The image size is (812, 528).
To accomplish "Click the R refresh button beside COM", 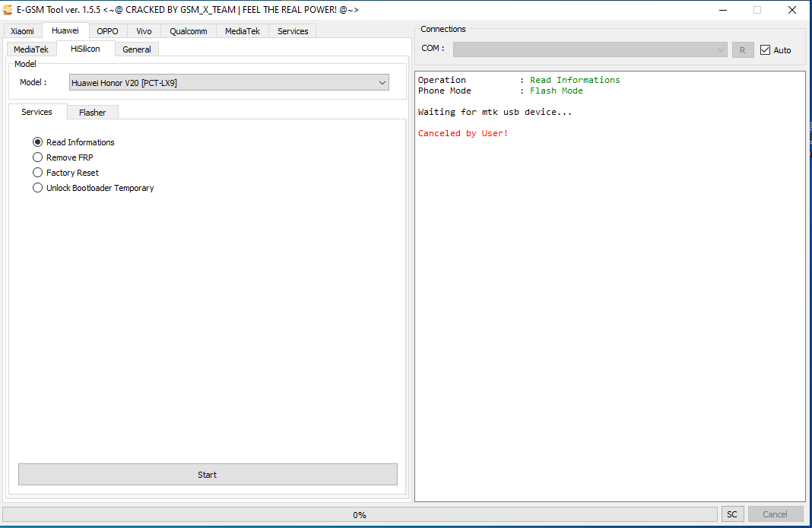I will pos(743,49).
